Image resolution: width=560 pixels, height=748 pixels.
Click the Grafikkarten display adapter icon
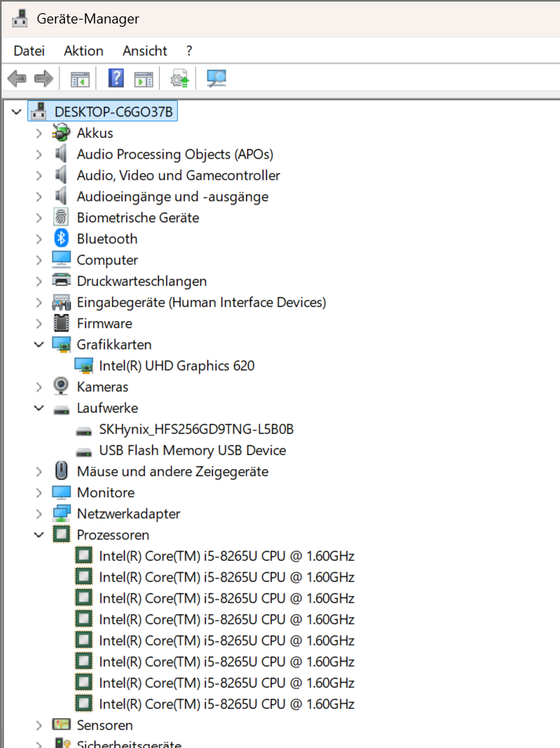coord(61,345)
